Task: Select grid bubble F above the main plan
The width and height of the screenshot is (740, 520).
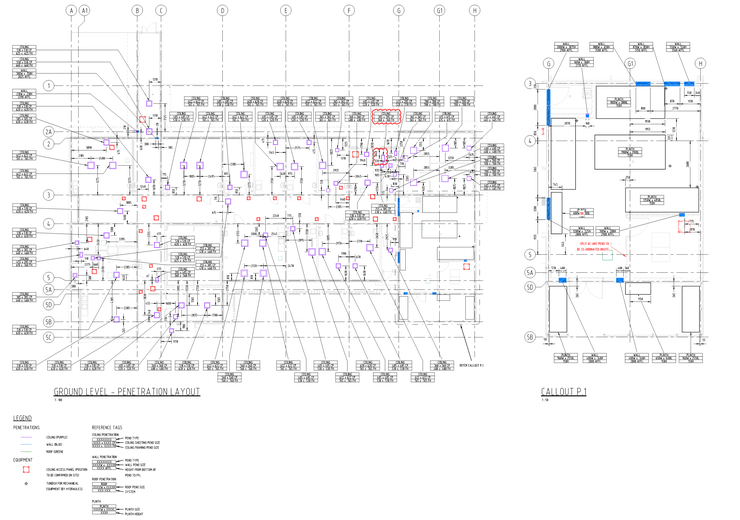Action: coord(349,10)
